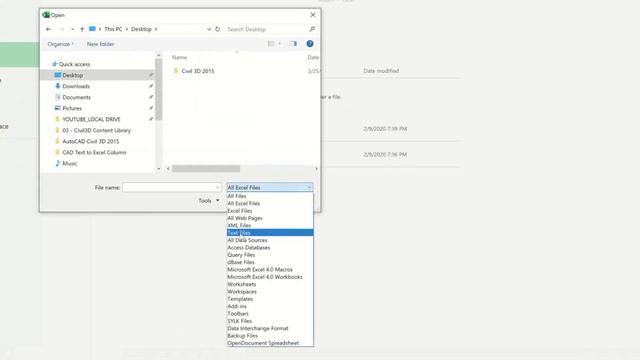Viewport: 640px width, 360px height.
Task: Click the navigation pane scroll down arrow
Action: pyautogui.click(x=159, y=169)
